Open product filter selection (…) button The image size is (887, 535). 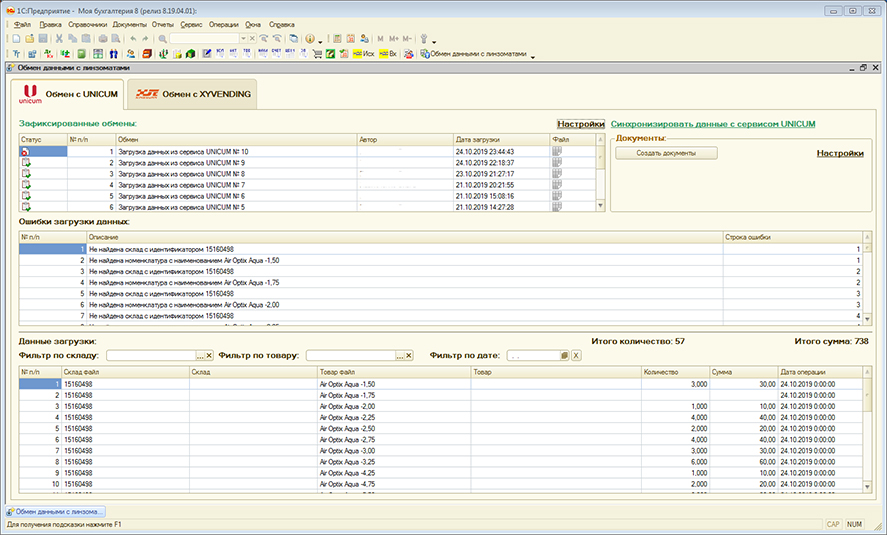tap(399, 355)
